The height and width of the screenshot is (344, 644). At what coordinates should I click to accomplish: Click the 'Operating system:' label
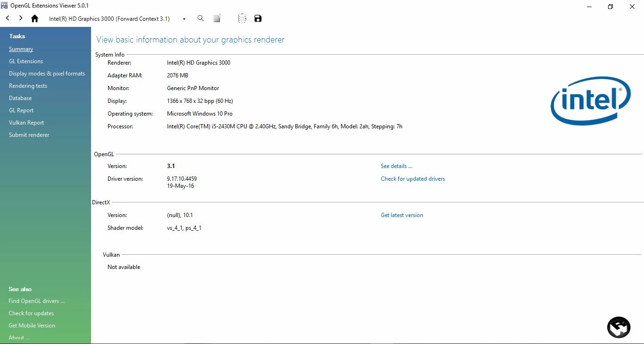(130, 114)
